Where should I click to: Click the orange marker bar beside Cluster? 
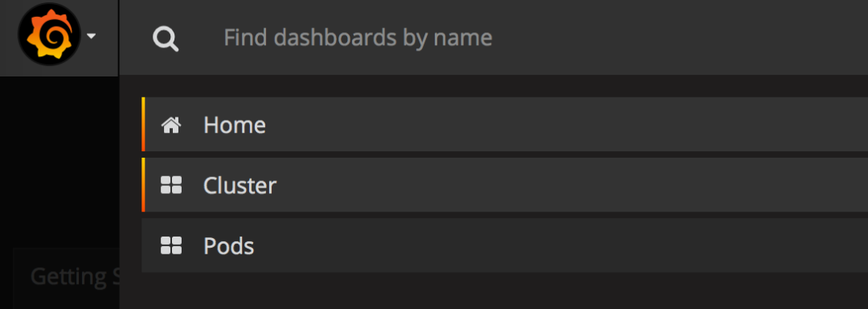pos(143,185)
